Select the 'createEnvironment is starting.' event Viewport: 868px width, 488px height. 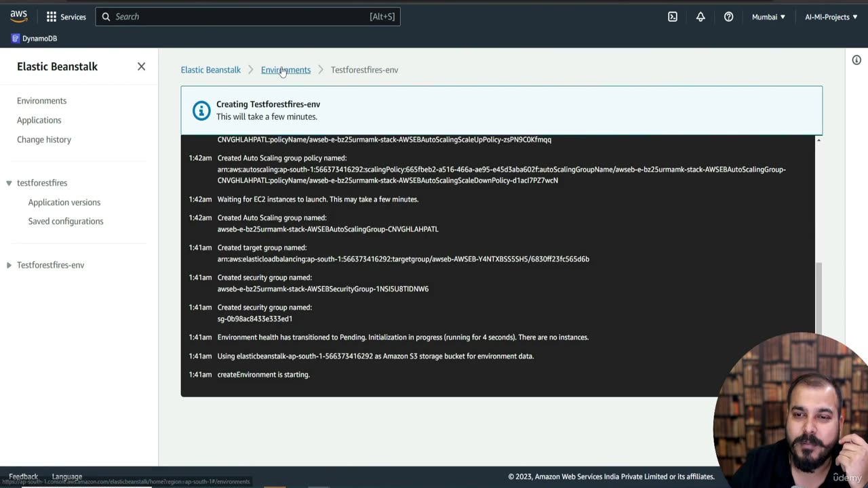pyautogui.click(x=263, y=375)
